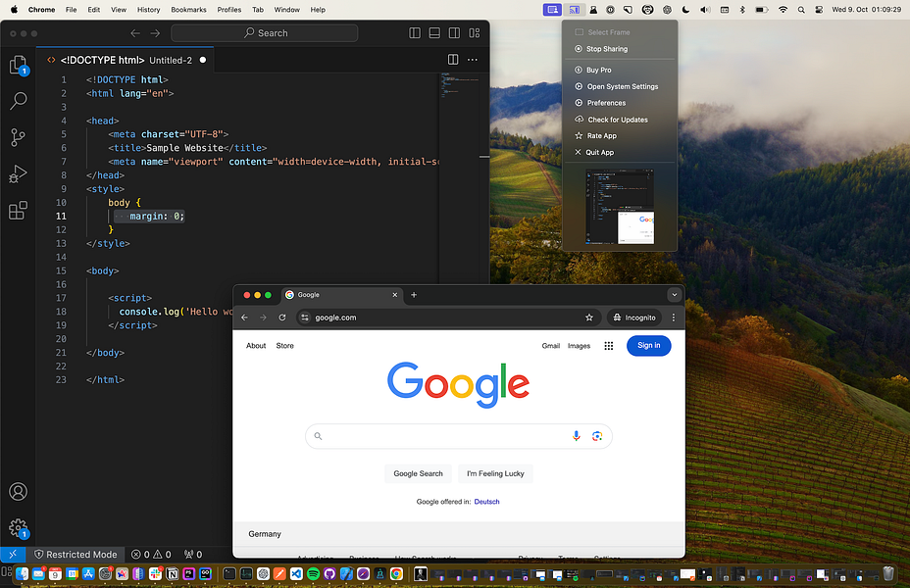910x588 pixels.
Task: Open errors and warnings count in status bar
Action: click(x=151, y=555)
